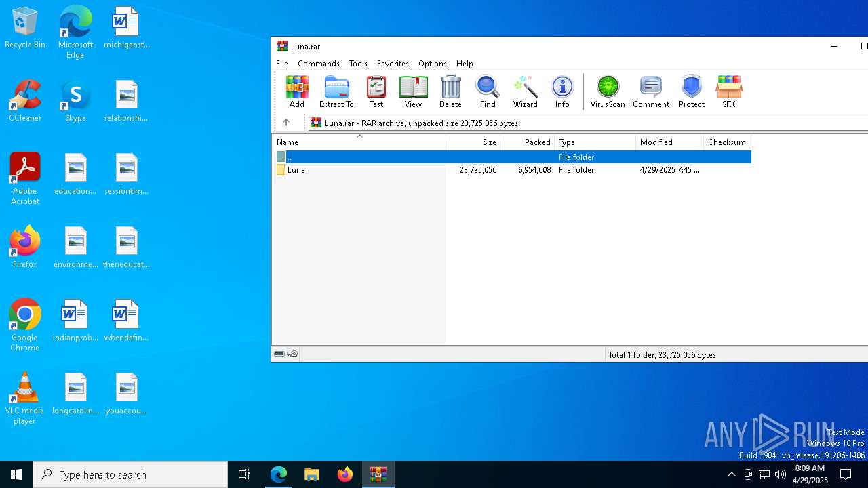Select the parent '..' folder row
The image size is (868, 488).
512,157
